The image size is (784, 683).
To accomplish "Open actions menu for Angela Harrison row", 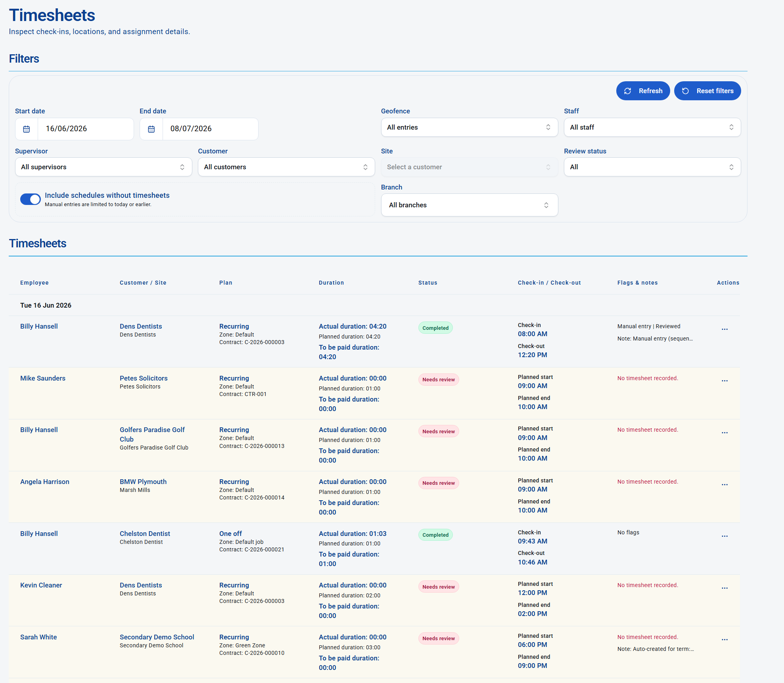I will 725,485.
